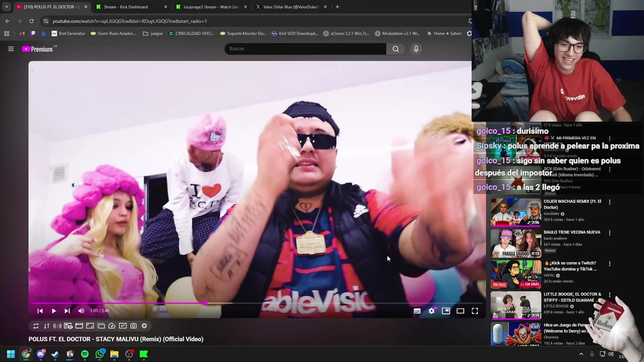
Task: Go back in browser history
Action: 7,21
